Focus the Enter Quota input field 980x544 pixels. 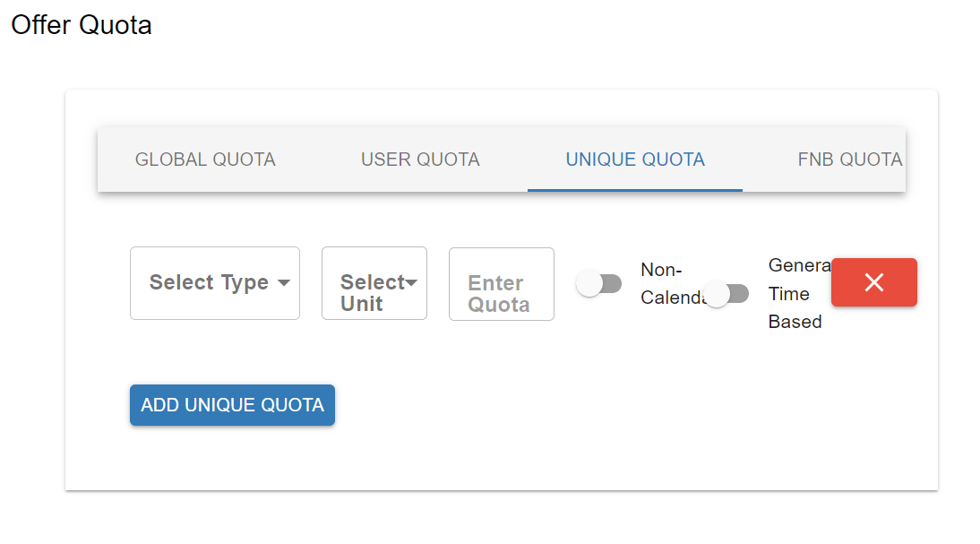pyautogui.click(x=502, y=284)
